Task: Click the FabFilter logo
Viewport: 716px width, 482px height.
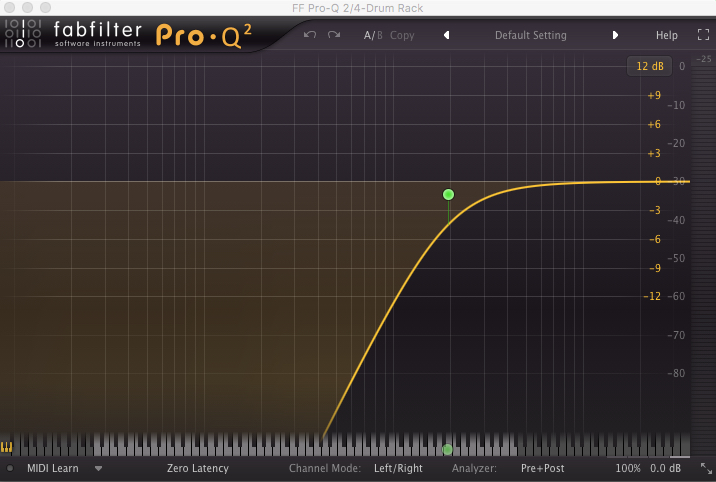Action: pos(73,33)
